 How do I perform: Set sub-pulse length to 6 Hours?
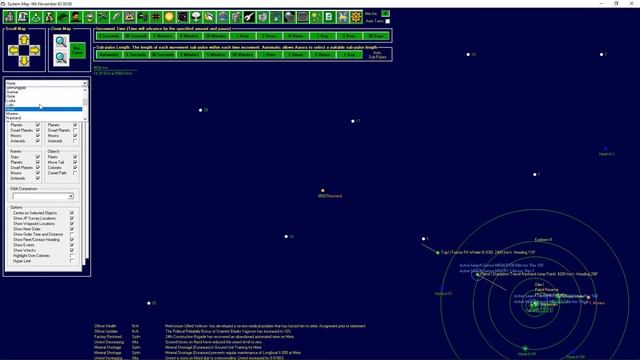point(322,55)
